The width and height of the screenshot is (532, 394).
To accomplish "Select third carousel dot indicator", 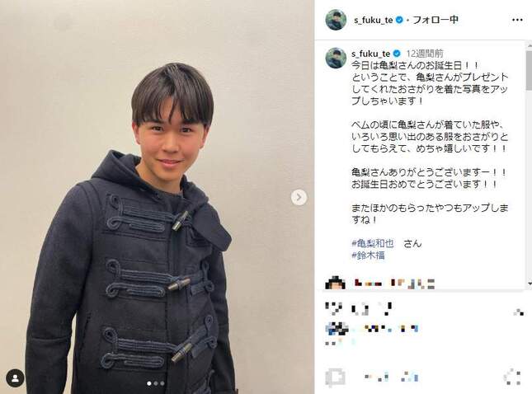I will pos(162,383).
